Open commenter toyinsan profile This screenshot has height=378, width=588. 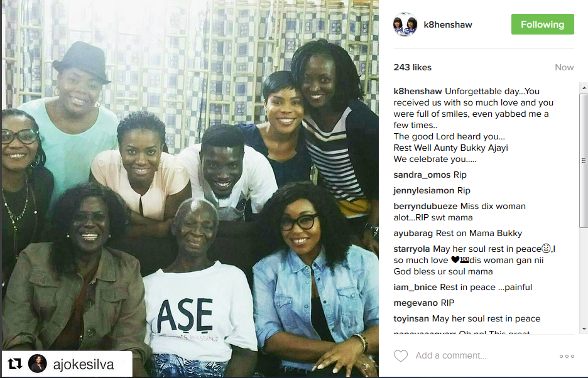(x=411, y=319)
